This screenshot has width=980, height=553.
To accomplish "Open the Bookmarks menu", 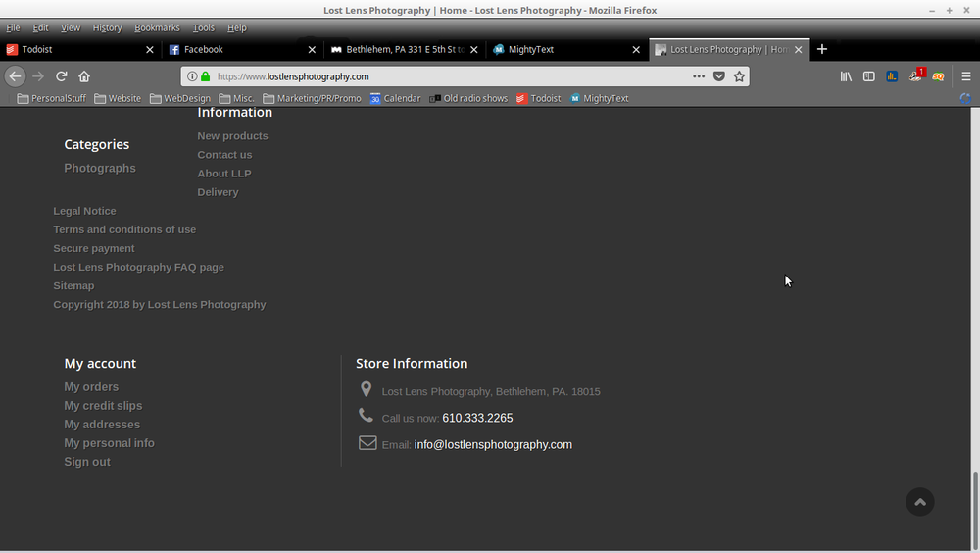I will pos(157,27).
